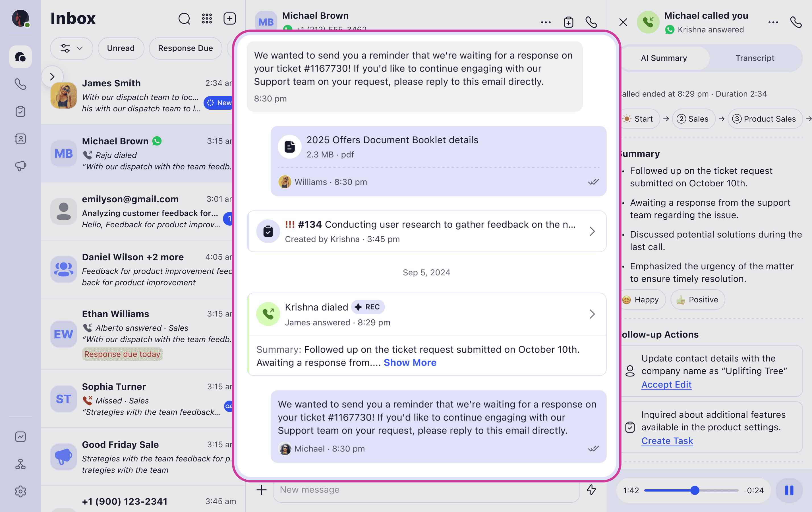Switch to the Transcript tab

(755, 58)
